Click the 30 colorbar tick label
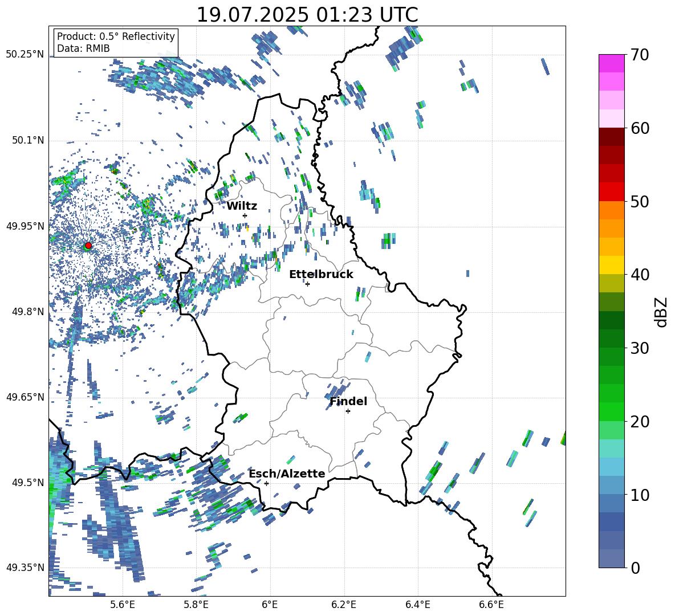The height and width of the screenshot is (616, 675). [x=640, y=348]
